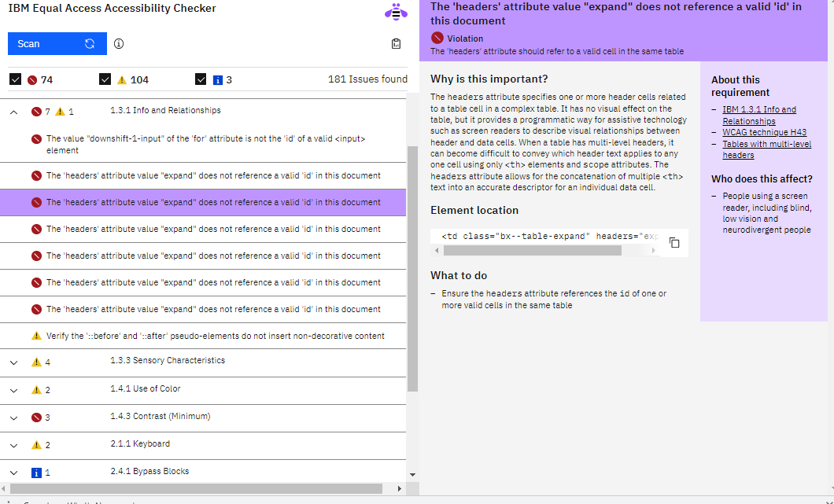
Task: Click the '181 Issues found' text
Action: tap(367, 79)
